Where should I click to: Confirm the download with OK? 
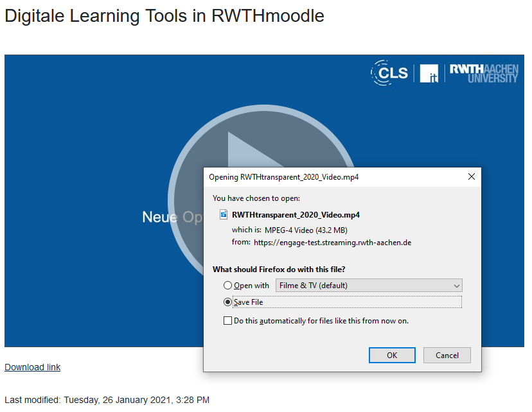392,355
